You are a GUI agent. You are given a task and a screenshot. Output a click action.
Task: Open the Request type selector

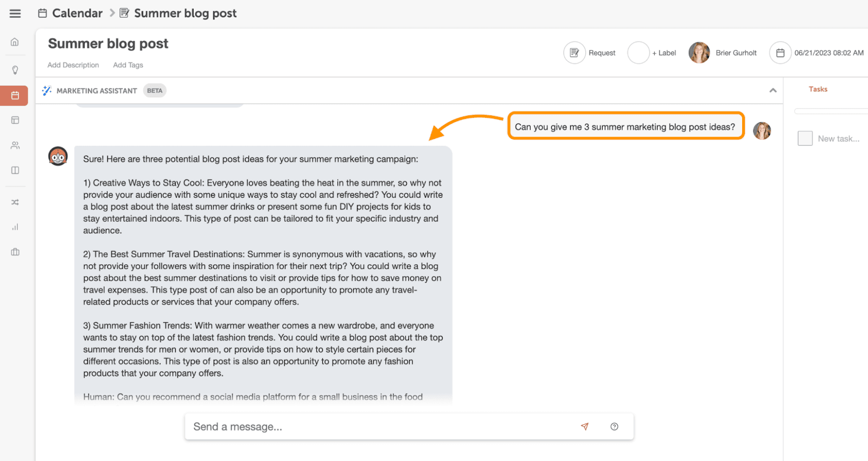tap(575, 53)
